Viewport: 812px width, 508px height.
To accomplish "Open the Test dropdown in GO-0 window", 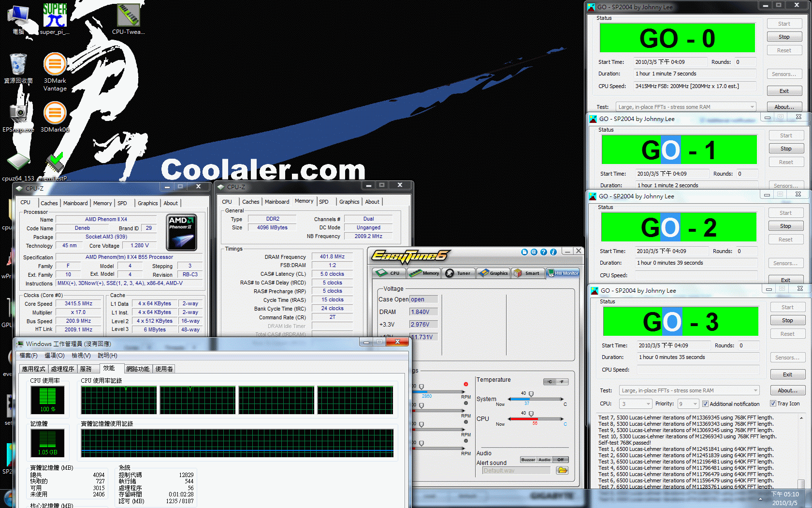I will (x=686, y=107).
